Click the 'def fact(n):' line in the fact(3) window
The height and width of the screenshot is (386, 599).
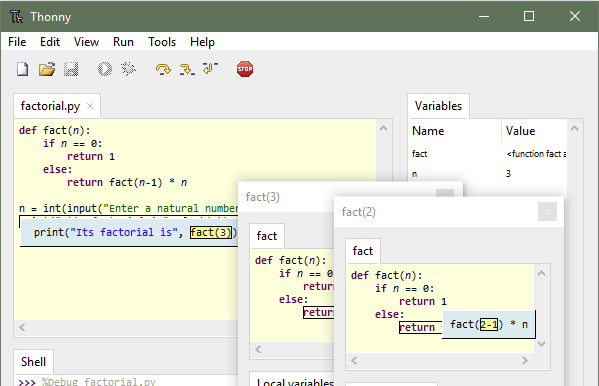pyautogui.click(x=291, y=260)
